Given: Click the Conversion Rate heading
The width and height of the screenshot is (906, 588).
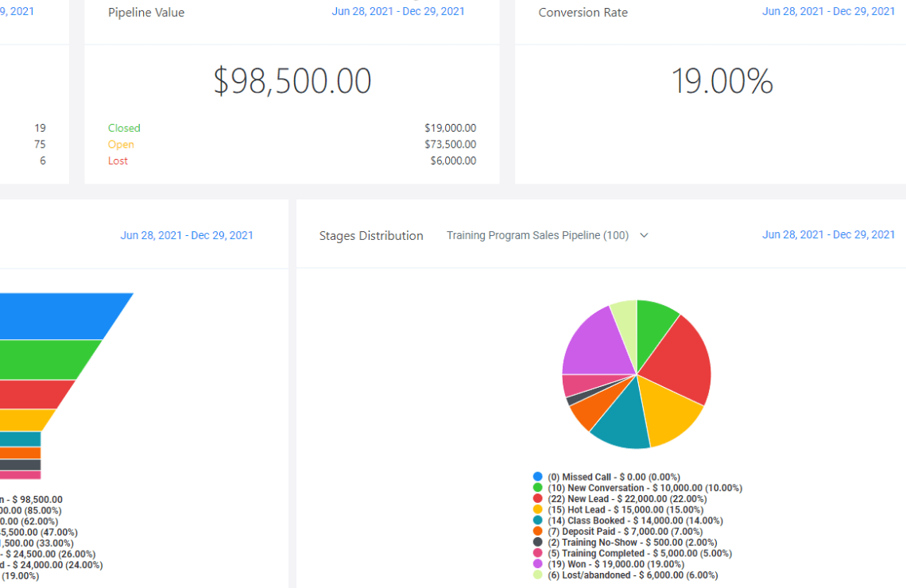Looking at the screenshot, I should pyautogui.click(x=583, y=12).
